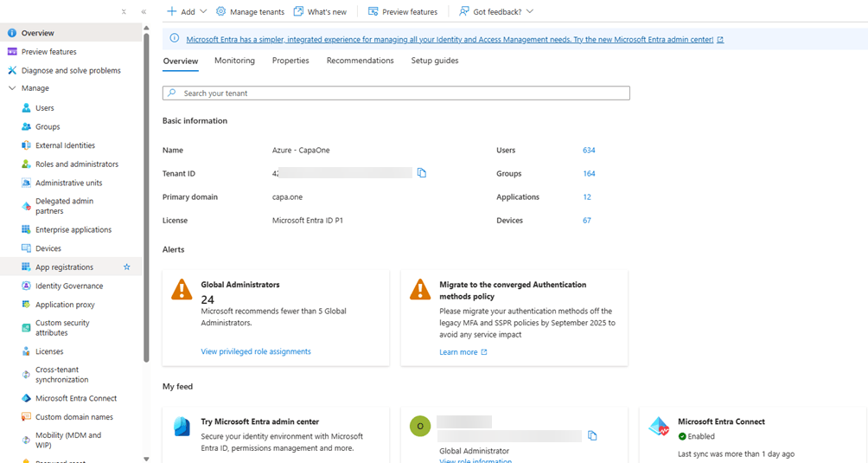Click the Microsoft Entra Connect sidebar icon
This screenshot has height=463, width=868.
pyautogui.click(x=26, y=398)
